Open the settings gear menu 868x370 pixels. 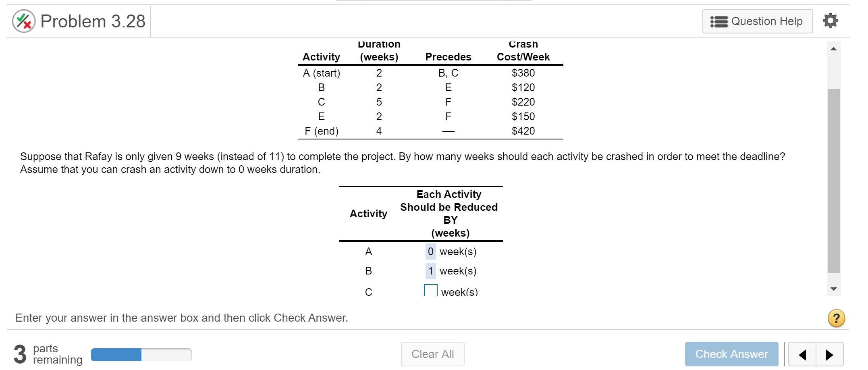click(x=830, y=21)
